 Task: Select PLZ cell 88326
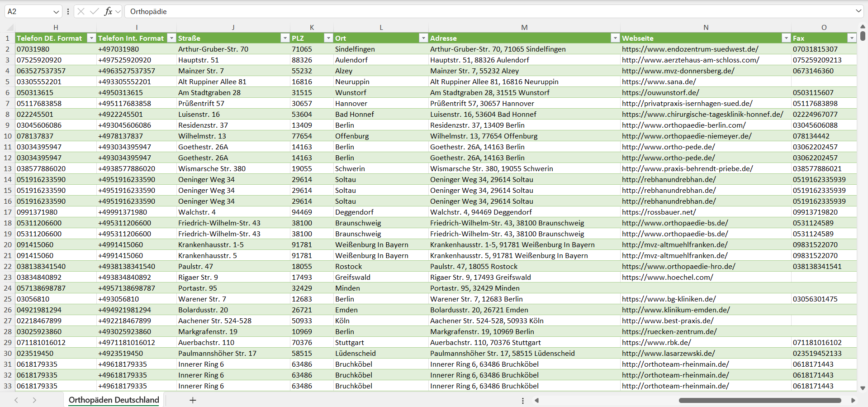(x=312, y=60)
